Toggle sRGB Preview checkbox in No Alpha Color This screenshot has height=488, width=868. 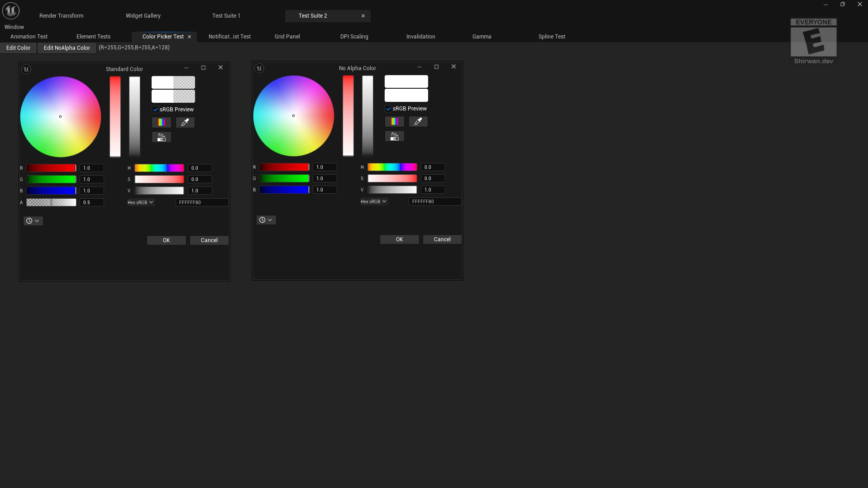[x=388, y=109]
